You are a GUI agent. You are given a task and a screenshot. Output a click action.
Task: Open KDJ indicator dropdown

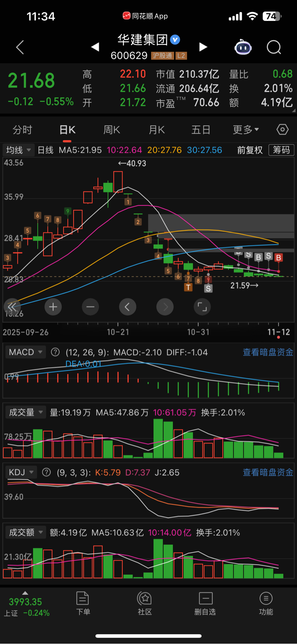point(21,472)
